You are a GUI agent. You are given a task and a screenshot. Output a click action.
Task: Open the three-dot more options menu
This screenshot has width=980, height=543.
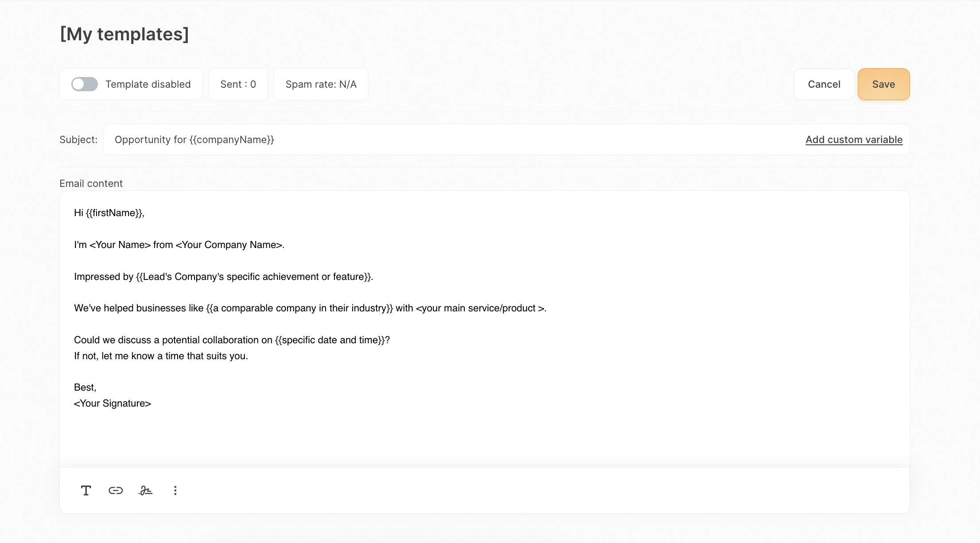[x=175, y=490]
